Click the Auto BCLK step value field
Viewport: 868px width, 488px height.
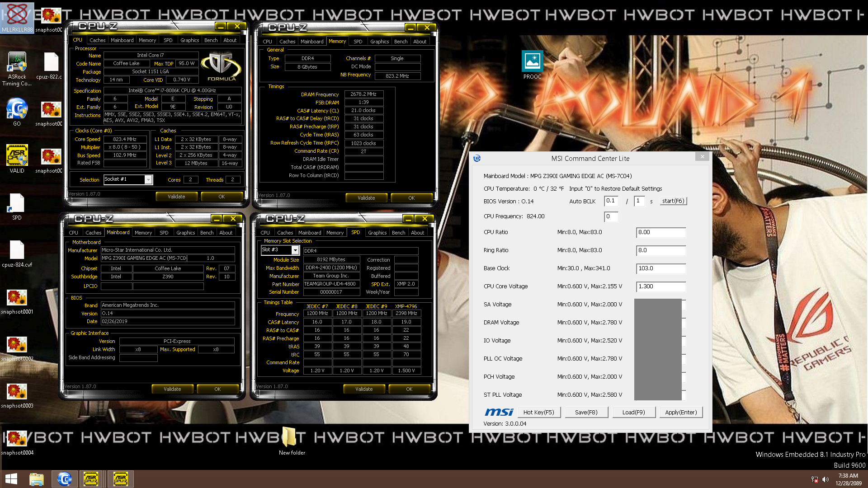click(x=611, y=201)
